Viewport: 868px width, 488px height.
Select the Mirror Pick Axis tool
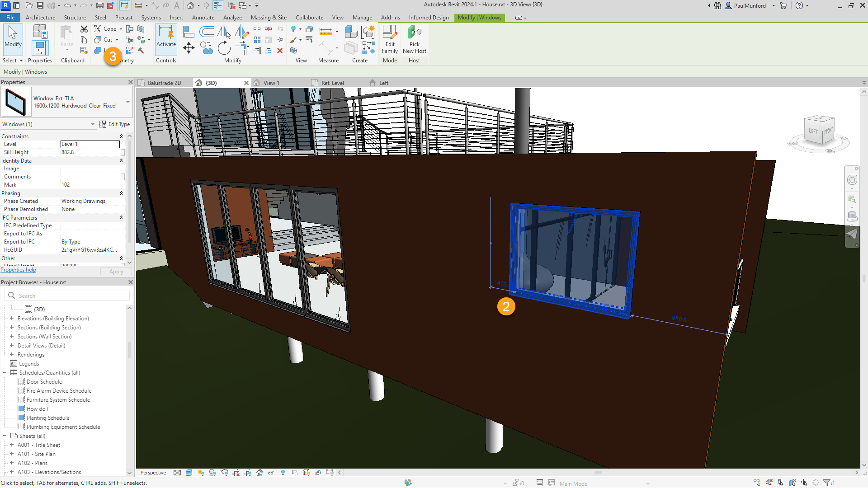pyautogui.click(x=224, y=32)
